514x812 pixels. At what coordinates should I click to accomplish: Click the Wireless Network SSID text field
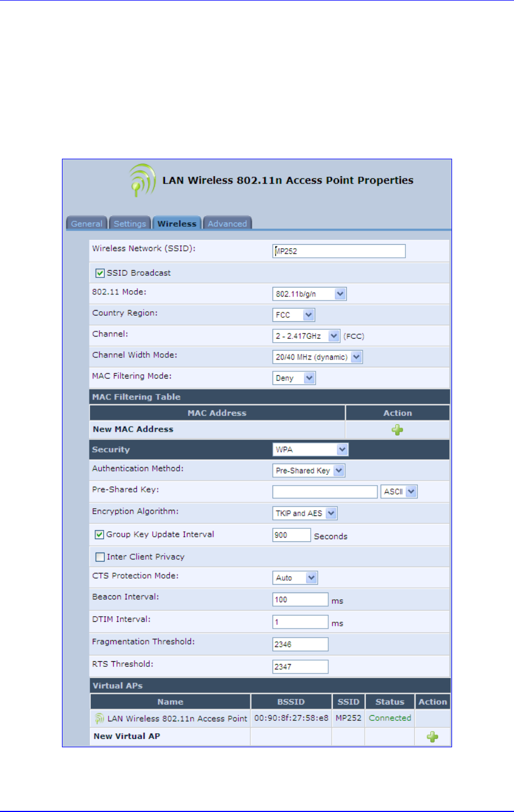pyautogui.click(x=339, y=251)
